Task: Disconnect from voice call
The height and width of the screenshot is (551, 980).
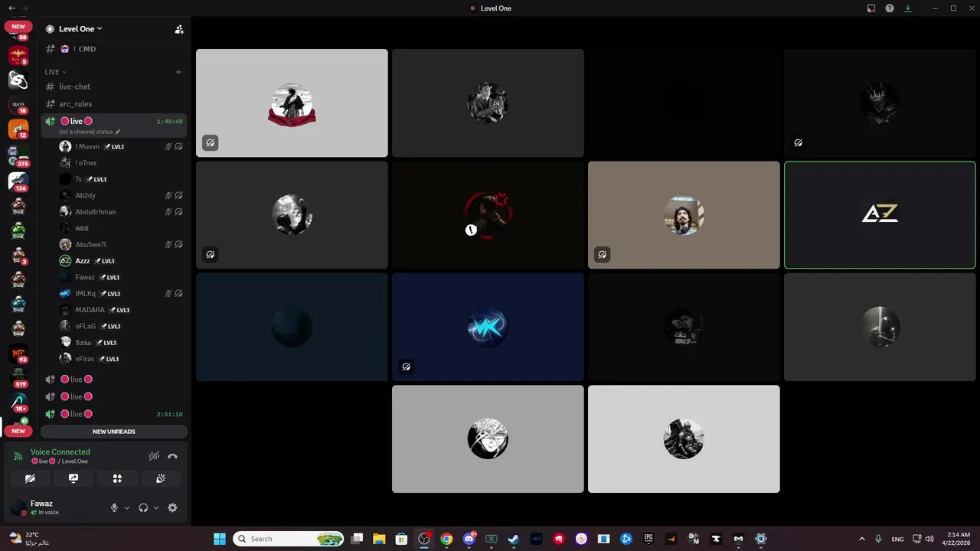Action: click(x=172, y=456)
